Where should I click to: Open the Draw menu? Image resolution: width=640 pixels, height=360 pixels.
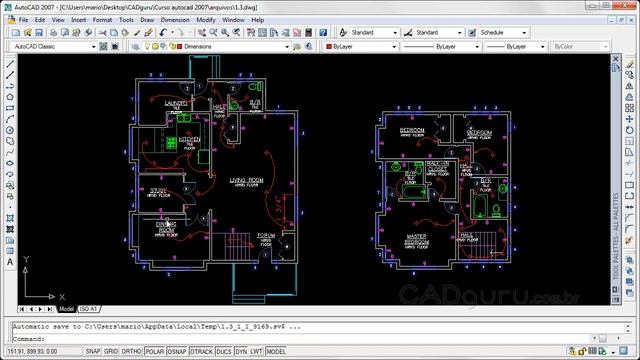tap(147, 20)
